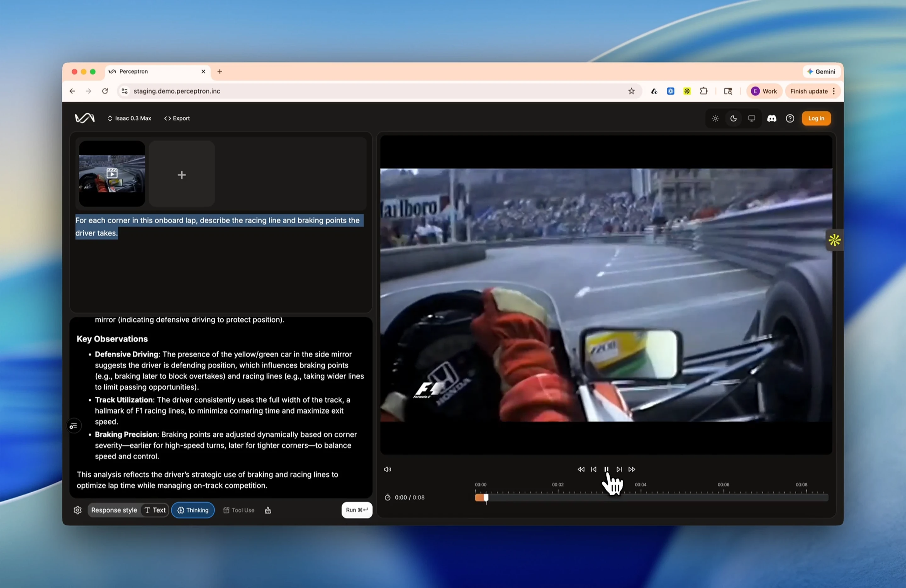Open the Work profile menu
Screen dimensions: 906x588
pos(764,91)
